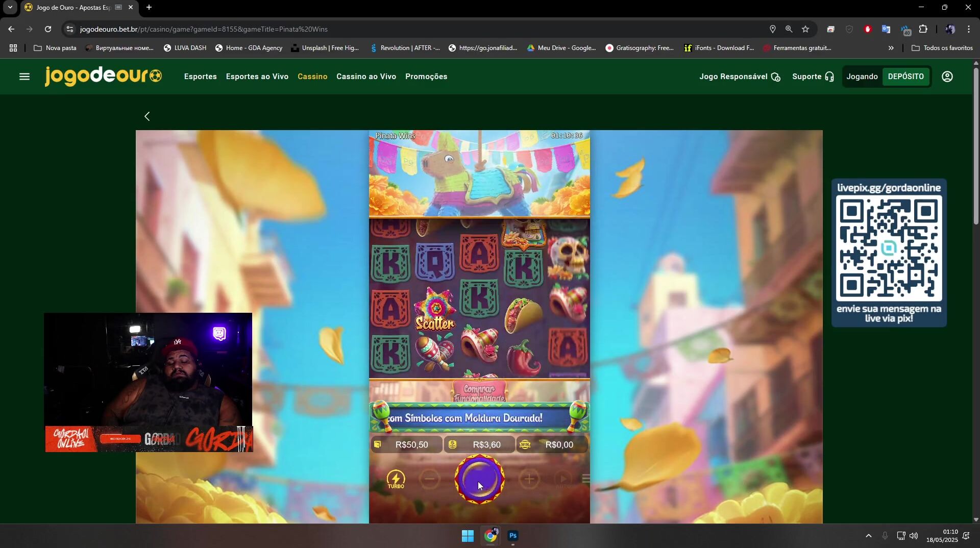Open the slot game options menu icon

pyautogui.click(x=586, y=479)
